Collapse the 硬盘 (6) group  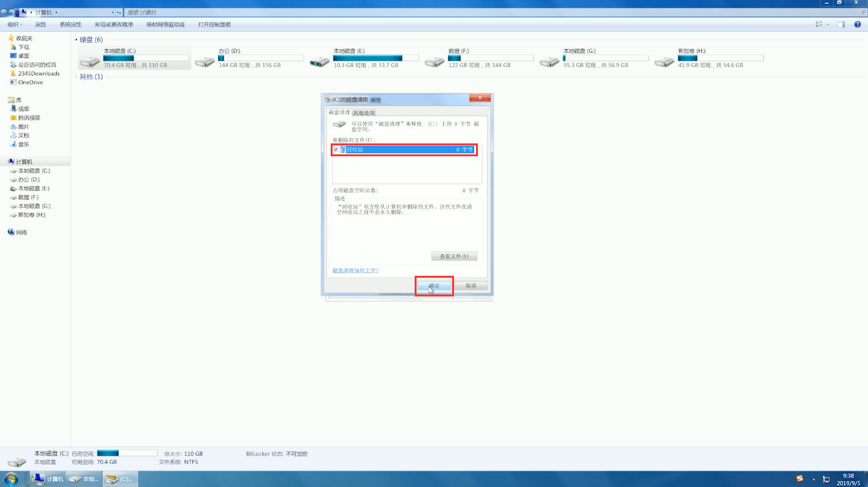(76, 40)
